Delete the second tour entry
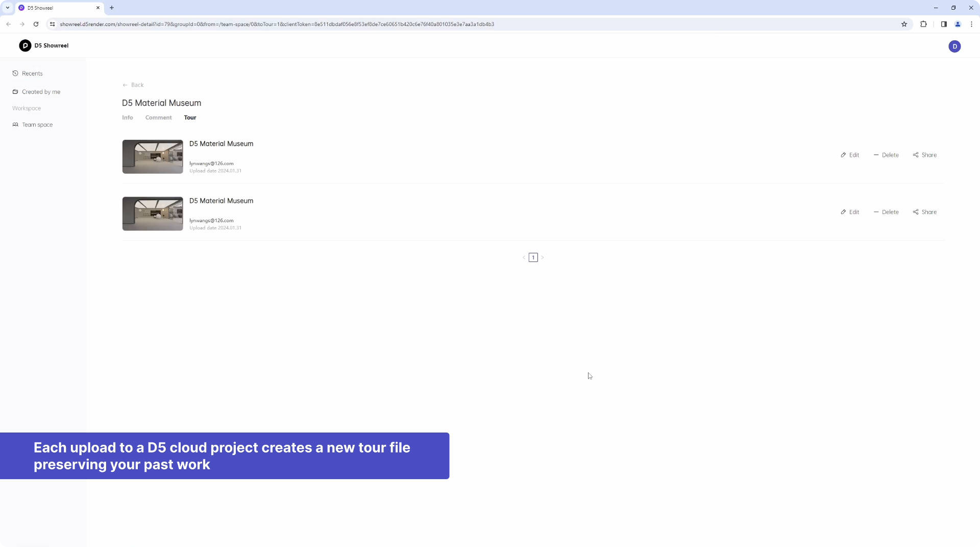Screen dimensions: 980x547 pyautogui.click(x=886, y=212)
